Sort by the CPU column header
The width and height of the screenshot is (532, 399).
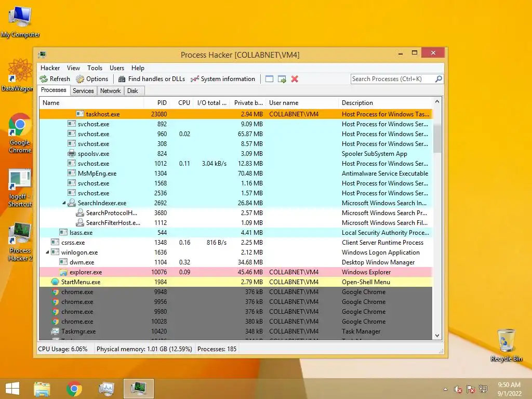point(182,103)
